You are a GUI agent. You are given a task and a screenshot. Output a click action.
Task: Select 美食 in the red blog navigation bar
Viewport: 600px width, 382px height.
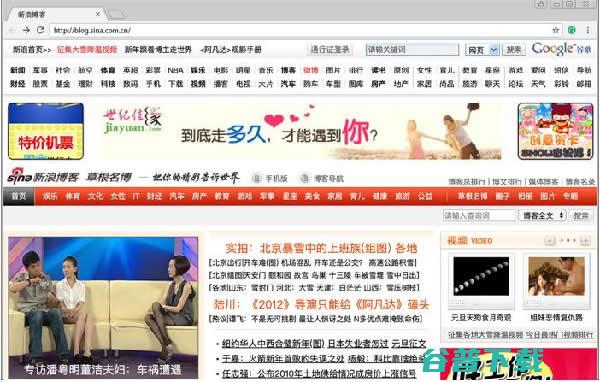(x=312, y=196)
